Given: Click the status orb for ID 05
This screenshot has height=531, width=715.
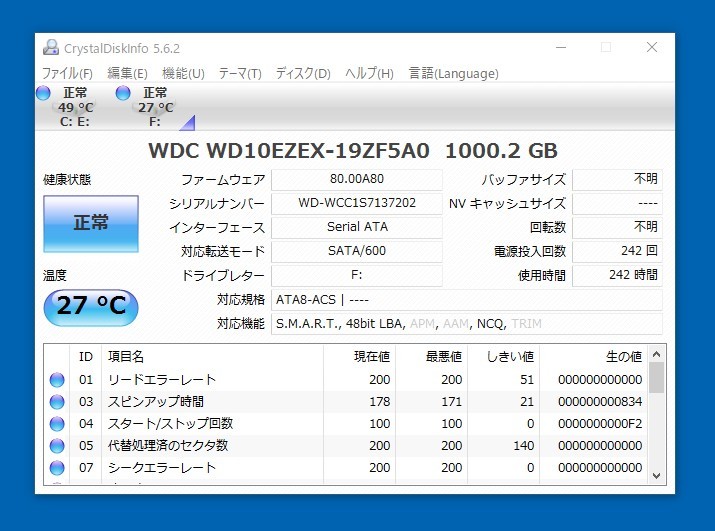Looking at the screenshot, I should 57,446.
